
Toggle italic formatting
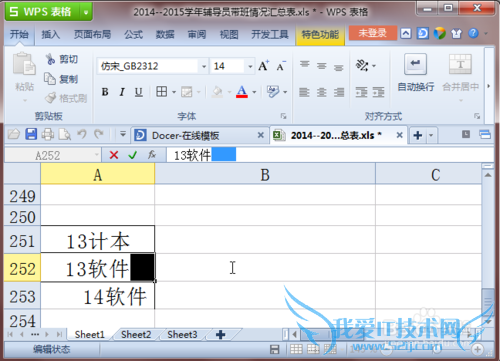pos(122,92)
